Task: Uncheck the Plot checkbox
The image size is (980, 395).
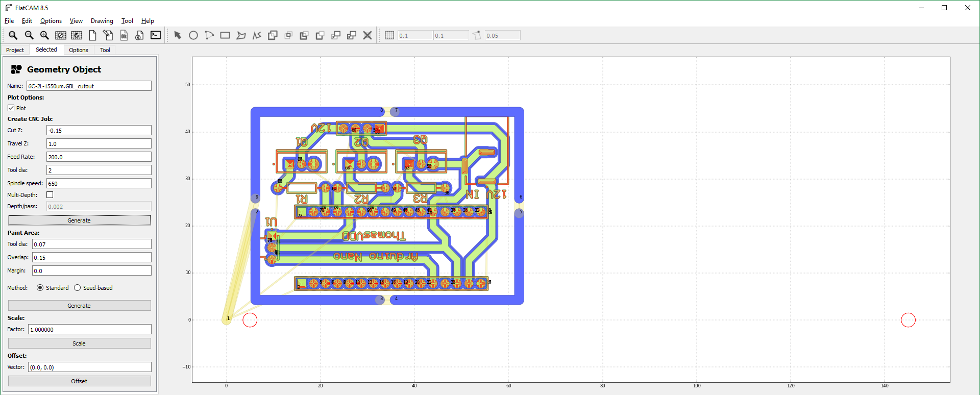Action: click(11, 108)
